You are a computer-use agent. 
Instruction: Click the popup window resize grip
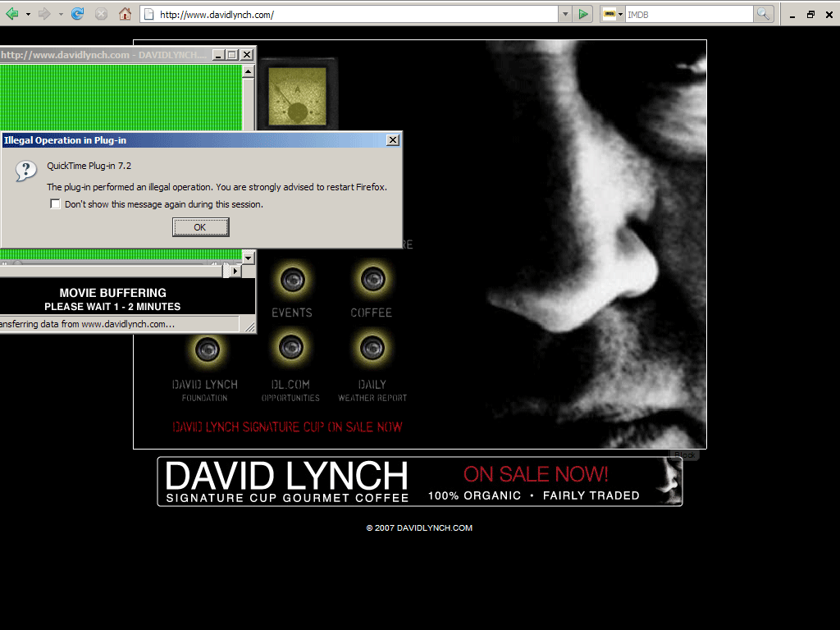[249, 326]
